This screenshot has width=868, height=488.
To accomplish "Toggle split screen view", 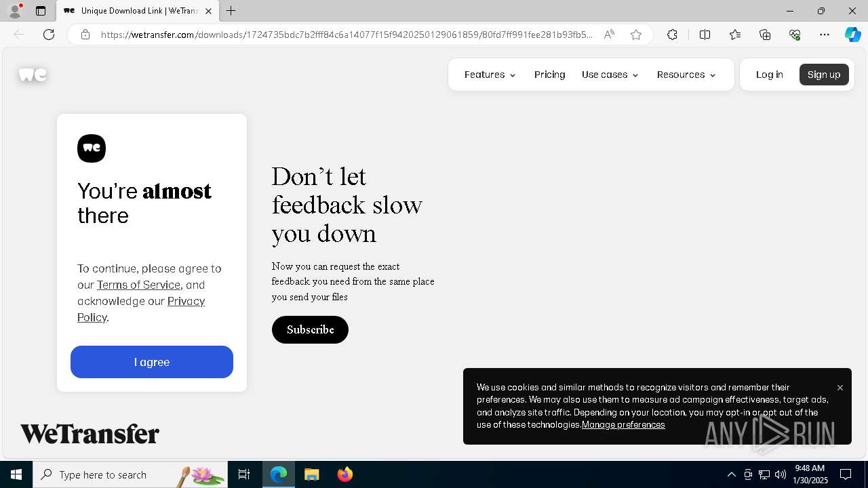I will click(x=705, y=35).
